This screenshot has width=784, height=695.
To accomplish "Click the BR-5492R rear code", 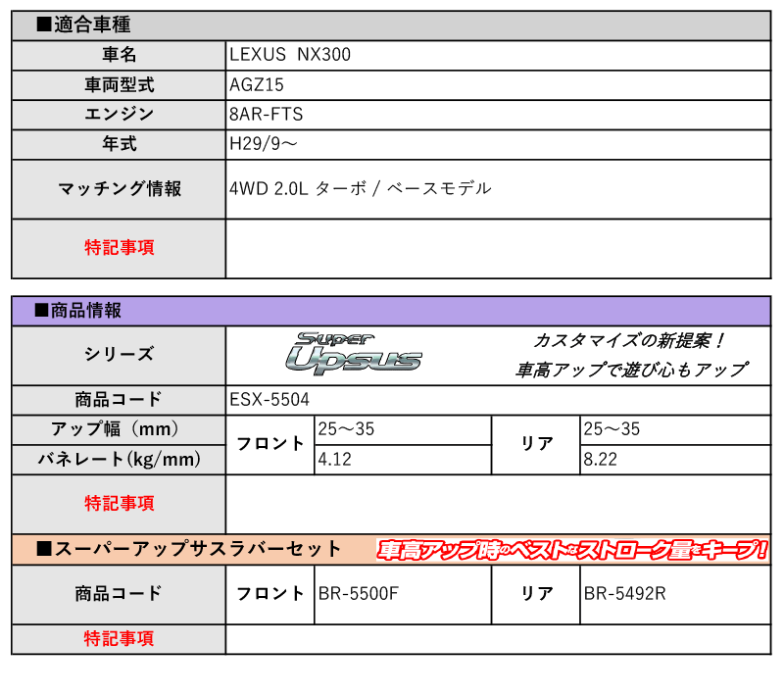I will pos(624,593).
